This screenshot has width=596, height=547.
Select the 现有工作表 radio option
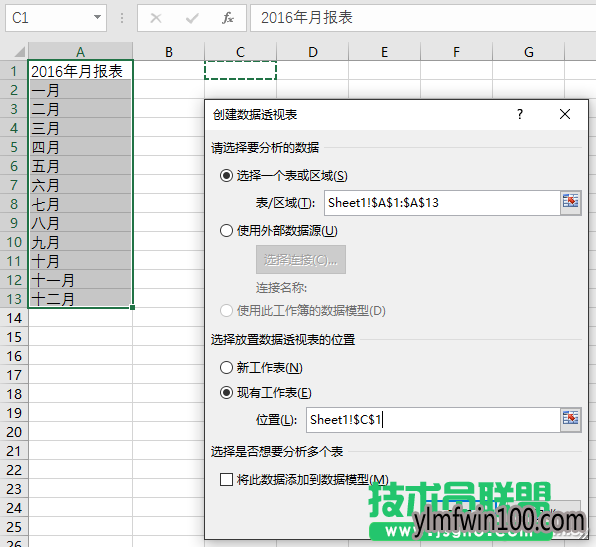pyautogui.click(x=226, y=393)
